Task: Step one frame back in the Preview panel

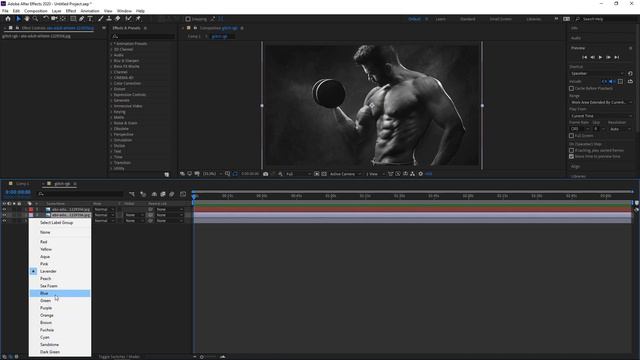Action: (x=593, y=58)
